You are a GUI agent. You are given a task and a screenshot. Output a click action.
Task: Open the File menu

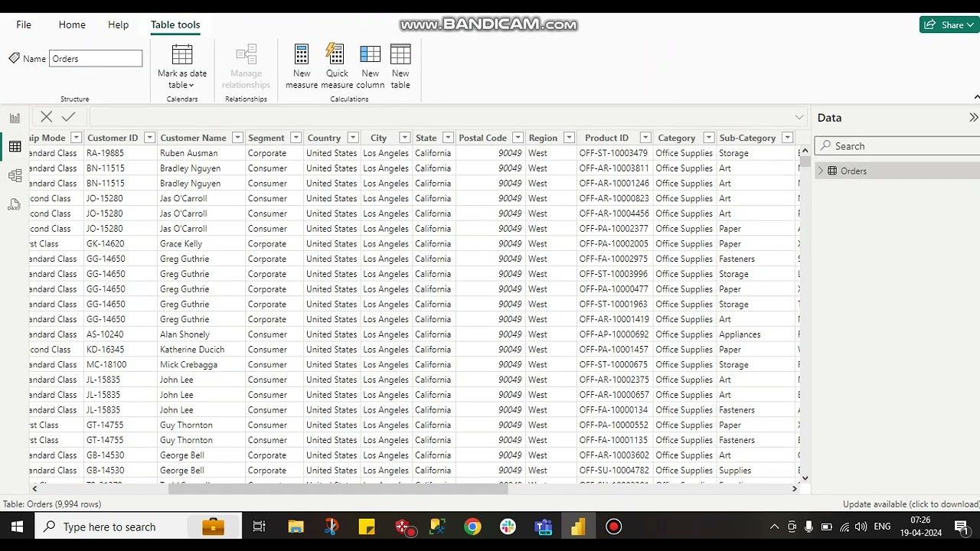[24, 24]
